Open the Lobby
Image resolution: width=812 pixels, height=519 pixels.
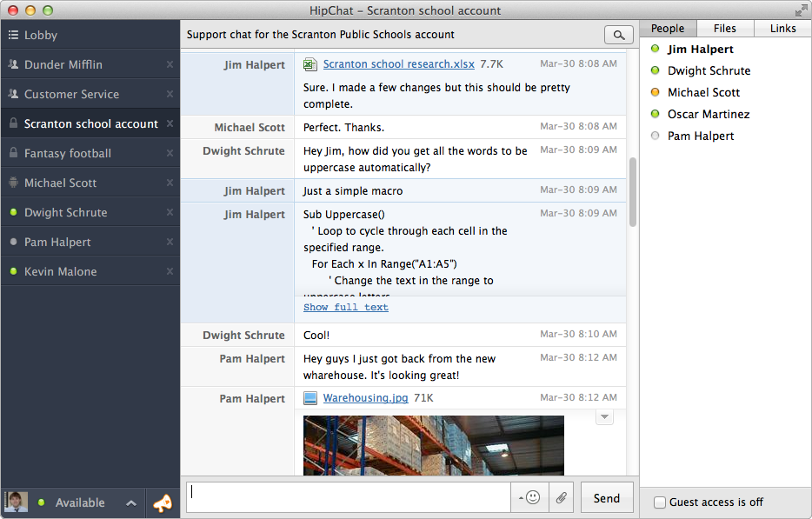click(x=90, y=35)
